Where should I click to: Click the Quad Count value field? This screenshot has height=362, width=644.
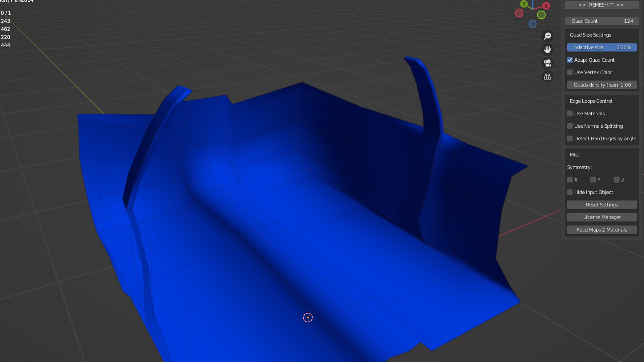(x=602, y=21)
